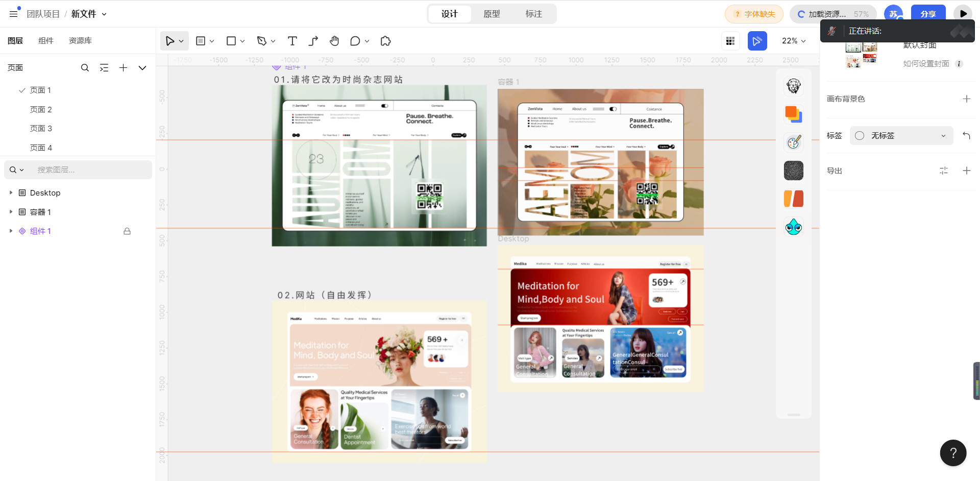
Task: Open export settings sliders icon
Action: tap(944, 171)
